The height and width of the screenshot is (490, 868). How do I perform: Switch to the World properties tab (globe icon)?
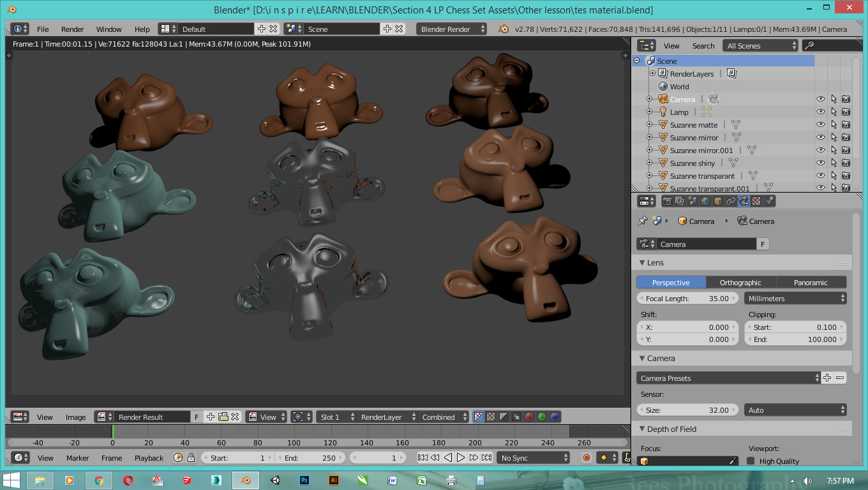(704, 201)
